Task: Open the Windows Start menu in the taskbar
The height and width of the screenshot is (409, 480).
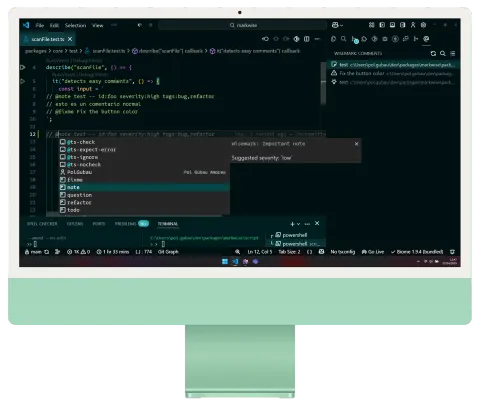Action: click(225, 262)
